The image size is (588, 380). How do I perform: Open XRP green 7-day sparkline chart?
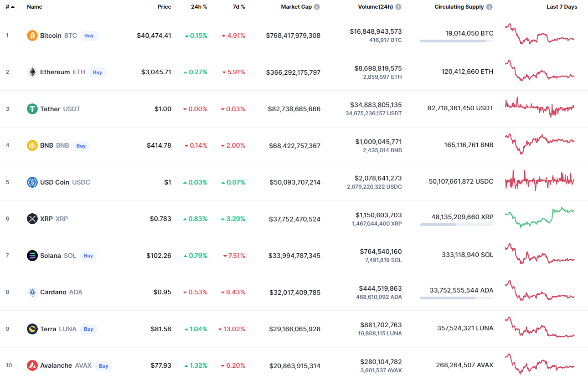540,217
